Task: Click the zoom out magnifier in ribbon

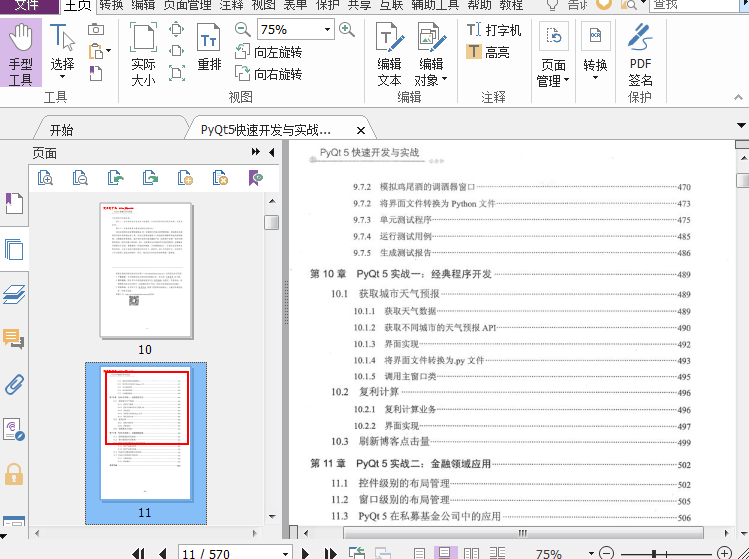Action: (x=243, y=30)
